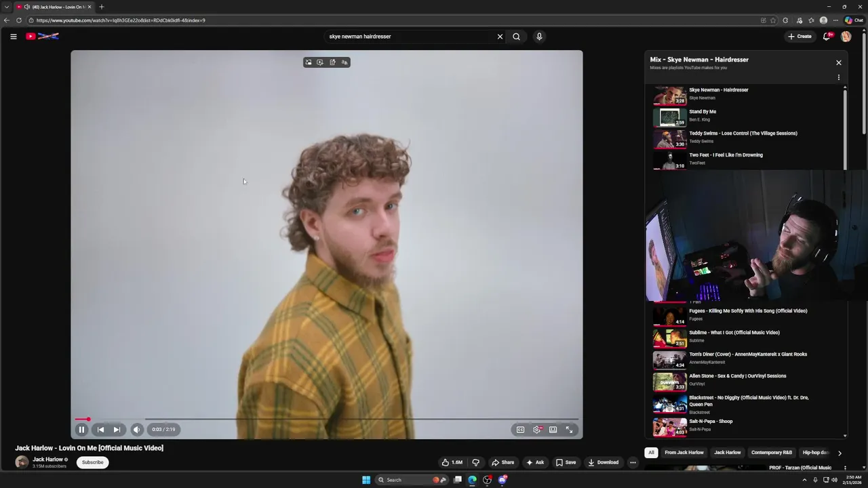Go to YouTube home via the logo
The image size is (868, 488).
(42, 37)
